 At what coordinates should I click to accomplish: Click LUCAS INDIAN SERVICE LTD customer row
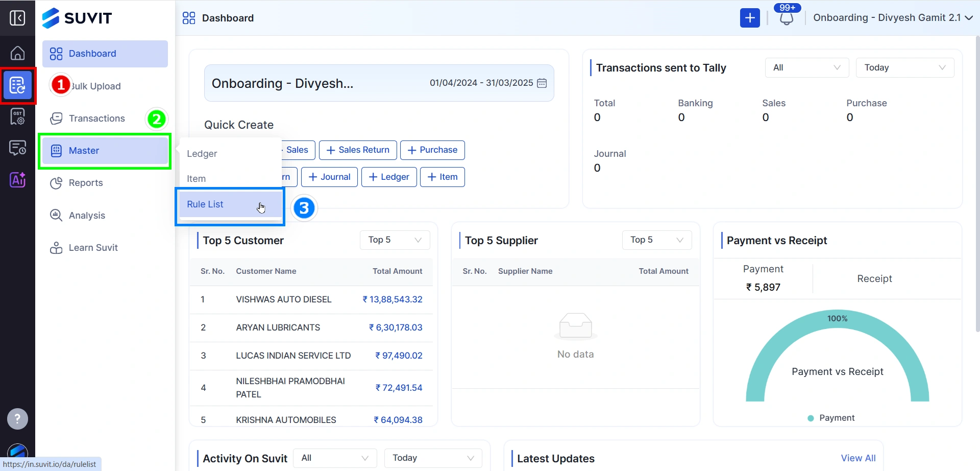tap(311, 356)
